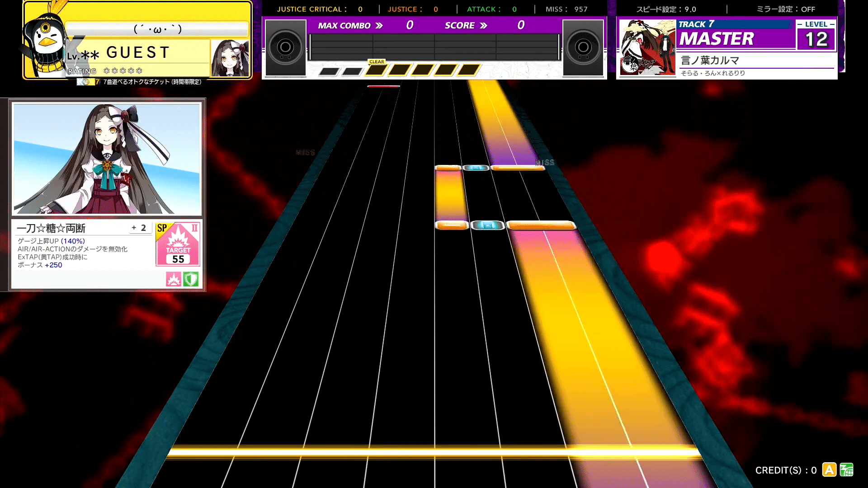This screenshot has height=488, width=868.
Task: Click the faint MISS text left of lane
Action: click(306, 153)
